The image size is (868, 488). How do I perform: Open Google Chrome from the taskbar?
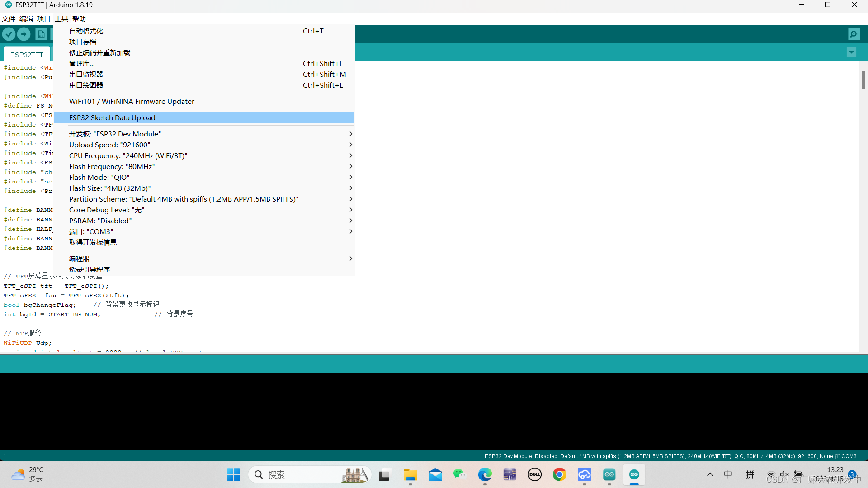(x=559, y=474)
